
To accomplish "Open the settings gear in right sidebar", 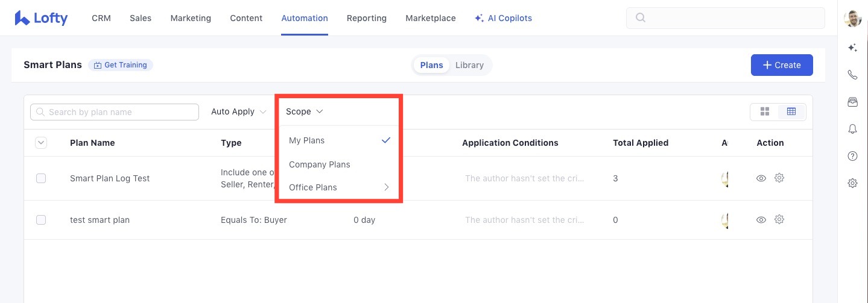I will point(852,183).
